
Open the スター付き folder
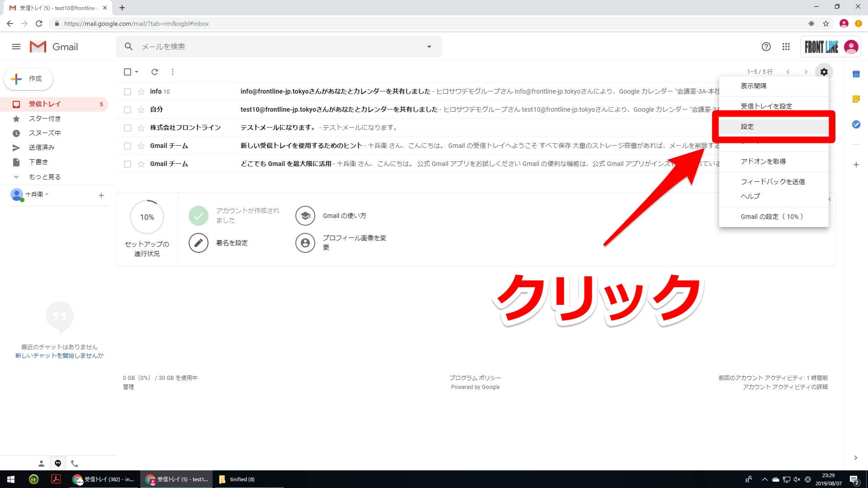[x=54, y=118]
